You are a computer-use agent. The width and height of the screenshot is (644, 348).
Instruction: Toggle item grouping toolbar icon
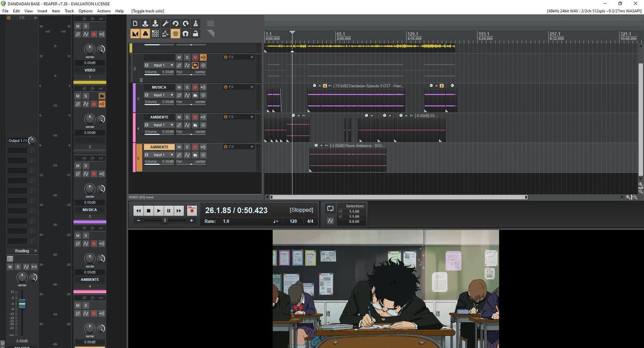click(x=145, y=34)
